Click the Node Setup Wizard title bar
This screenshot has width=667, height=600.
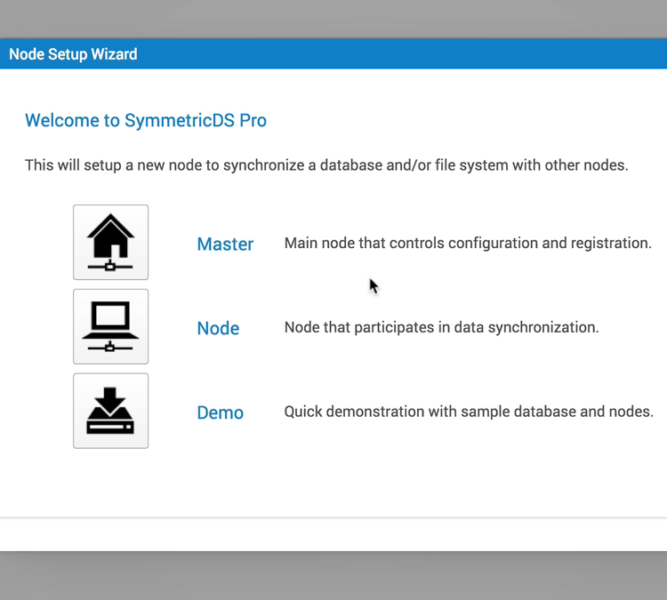point(334,54)
